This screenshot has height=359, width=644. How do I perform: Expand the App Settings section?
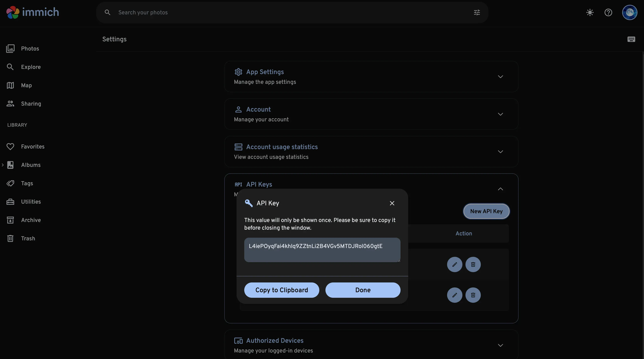click(500, 77)
